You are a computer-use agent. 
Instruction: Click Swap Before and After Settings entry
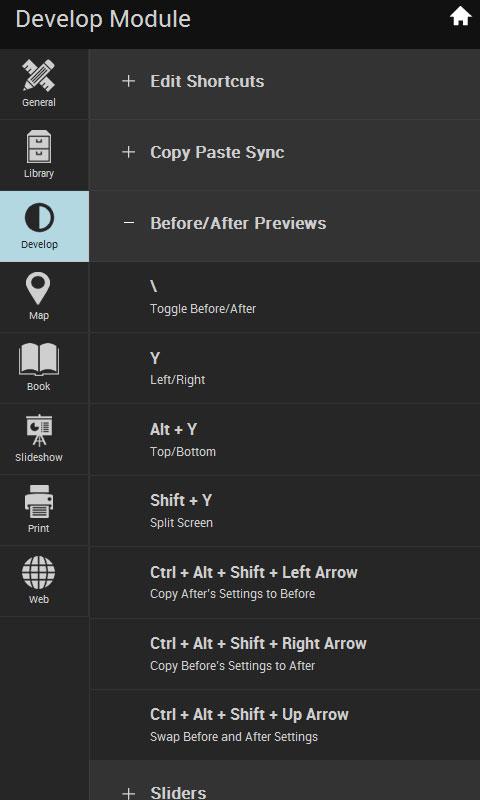tap(285, 725)
